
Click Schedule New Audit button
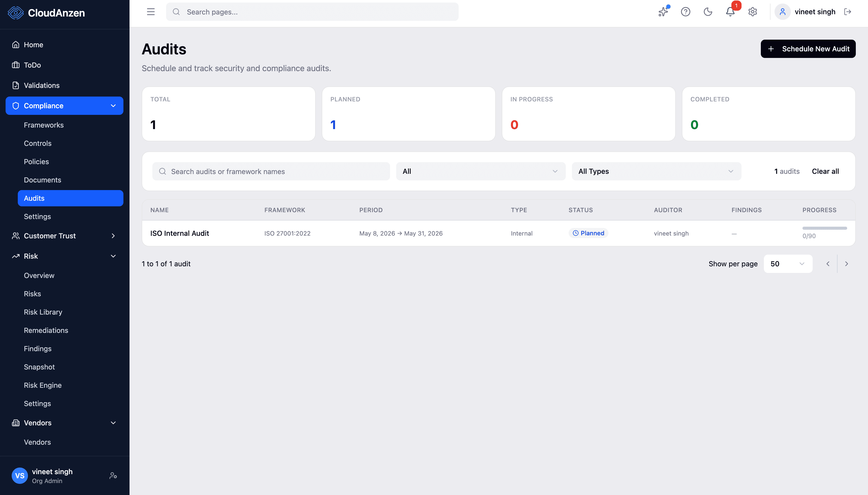pyautogui.click(x=808, y=49)
